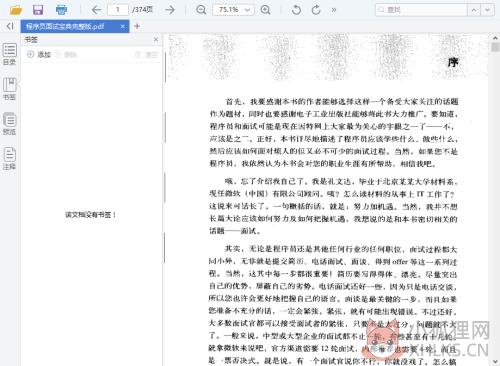This screenshot has width=500, height=366.
Task: Print the document with the printer icon
Action: coord(61,10)
